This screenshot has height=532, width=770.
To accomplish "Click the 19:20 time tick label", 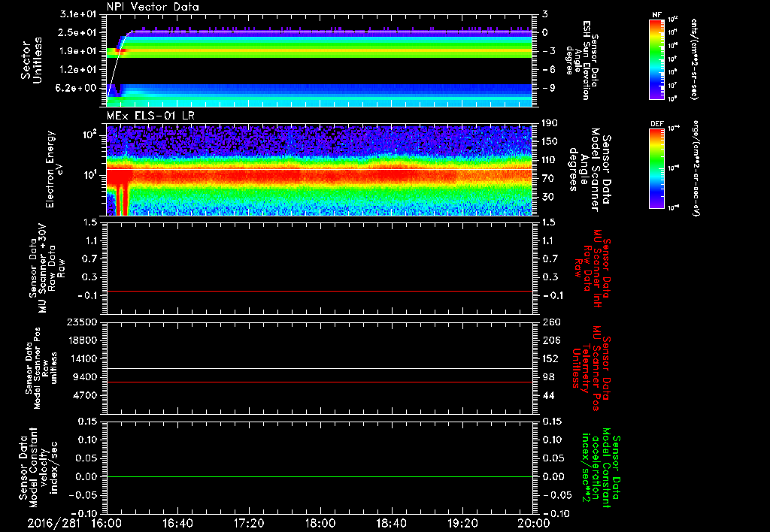I will point(462,523).
